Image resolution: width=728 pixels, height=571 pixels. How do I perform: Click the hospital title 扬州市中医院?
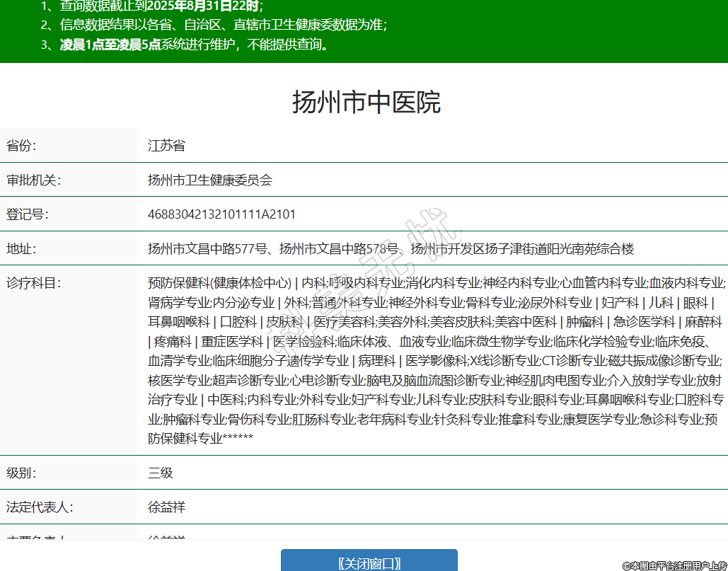click(x=366, y=103)
